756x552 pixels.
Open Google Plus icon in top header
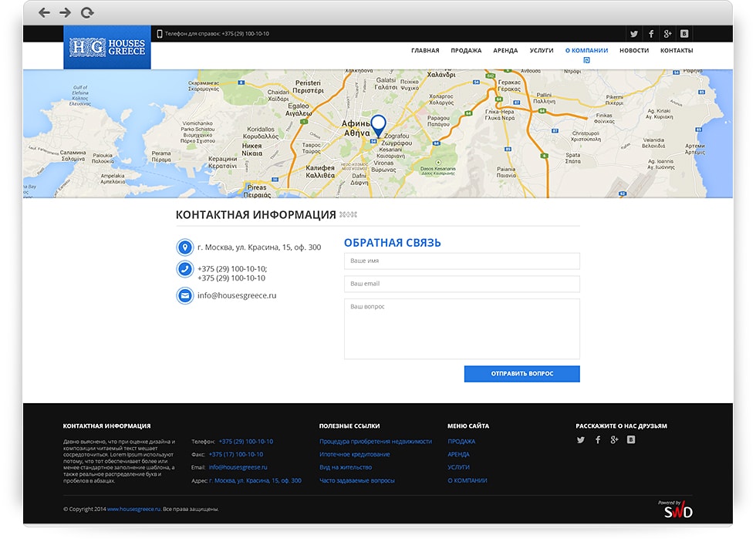tap(667, 34)
